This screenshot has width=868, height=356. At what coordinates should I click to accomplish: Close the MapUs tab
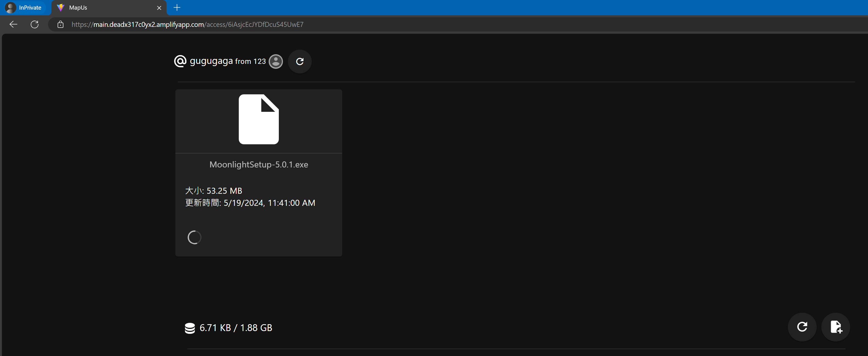pos(159,8)
